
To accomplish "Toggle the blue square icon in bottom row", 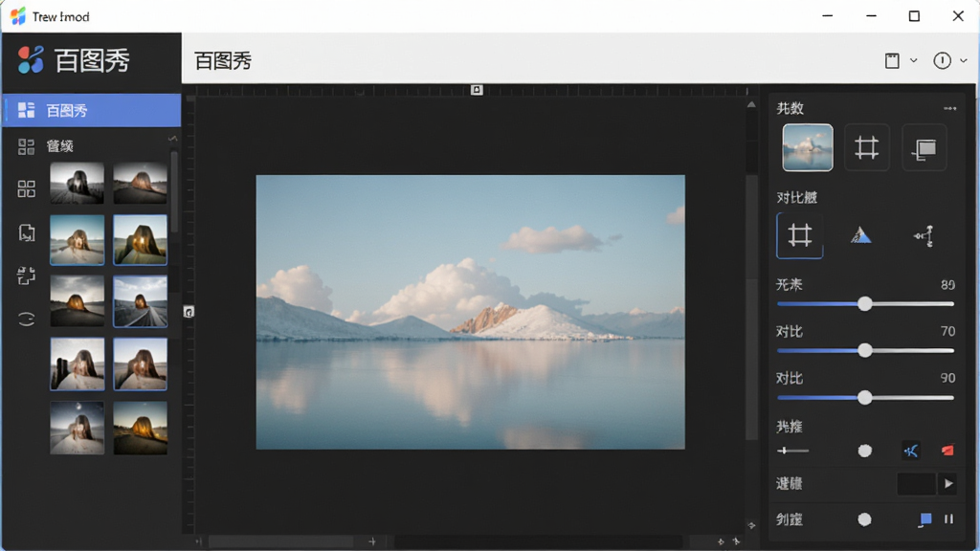I will tap(925, 519).
